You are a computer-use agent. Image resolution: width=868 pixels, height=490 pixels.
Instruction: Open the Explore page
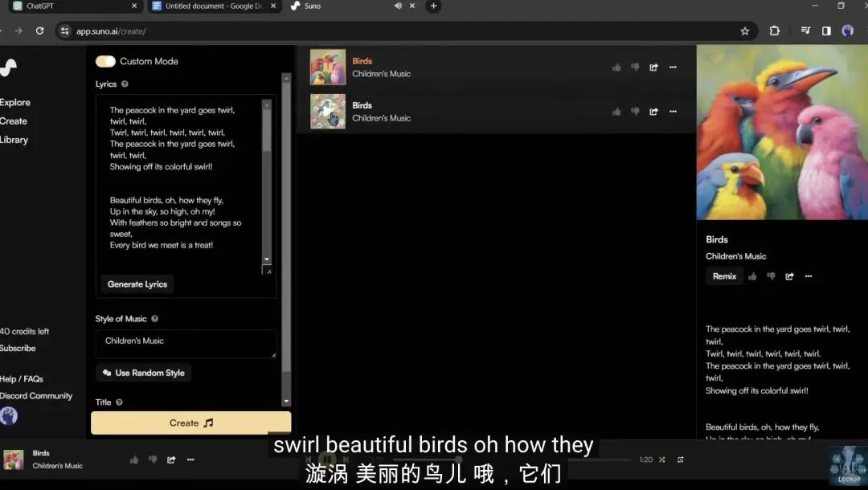coord(15,102)
